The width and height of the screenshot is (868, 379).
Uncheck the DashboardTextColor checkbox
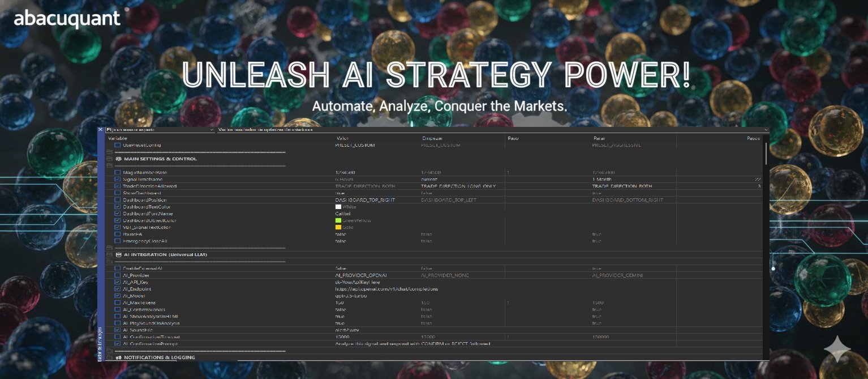pos(118,207)
